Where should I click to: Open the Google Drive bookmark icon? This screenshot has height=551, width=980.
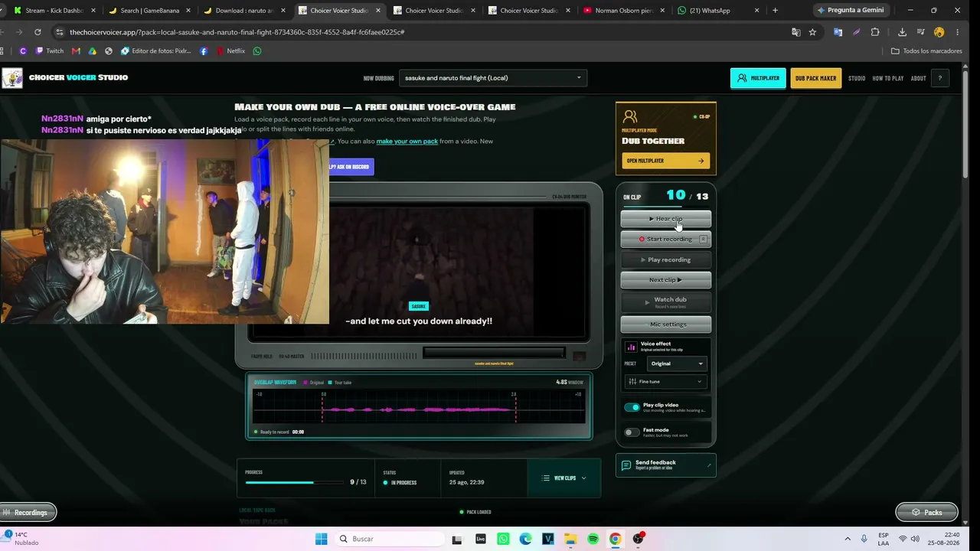(93, 51)
